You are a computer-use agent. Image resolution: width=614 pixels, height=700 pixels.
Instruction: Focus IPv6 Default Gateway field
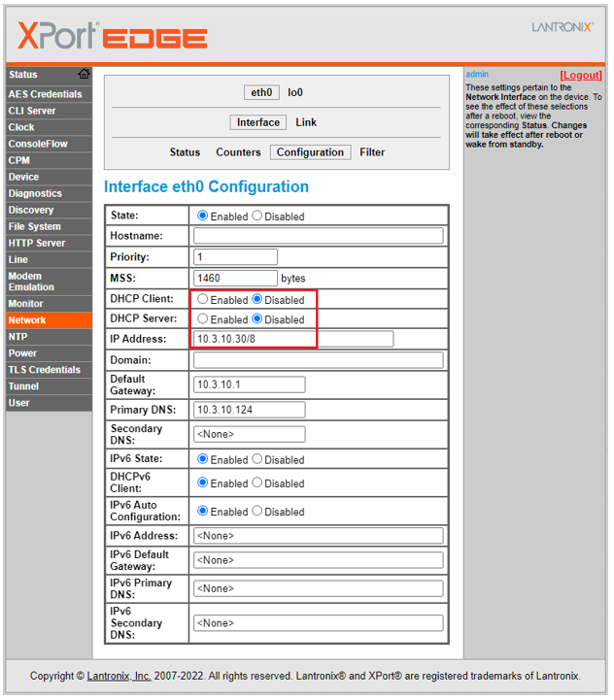click(318, 560)
